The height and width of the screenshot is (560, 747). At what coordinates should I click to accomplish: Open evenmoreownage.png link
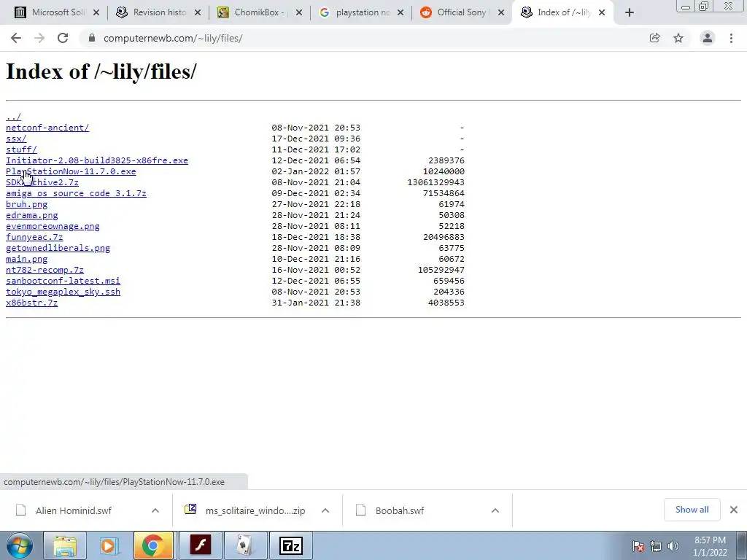(x=53, y=226)
